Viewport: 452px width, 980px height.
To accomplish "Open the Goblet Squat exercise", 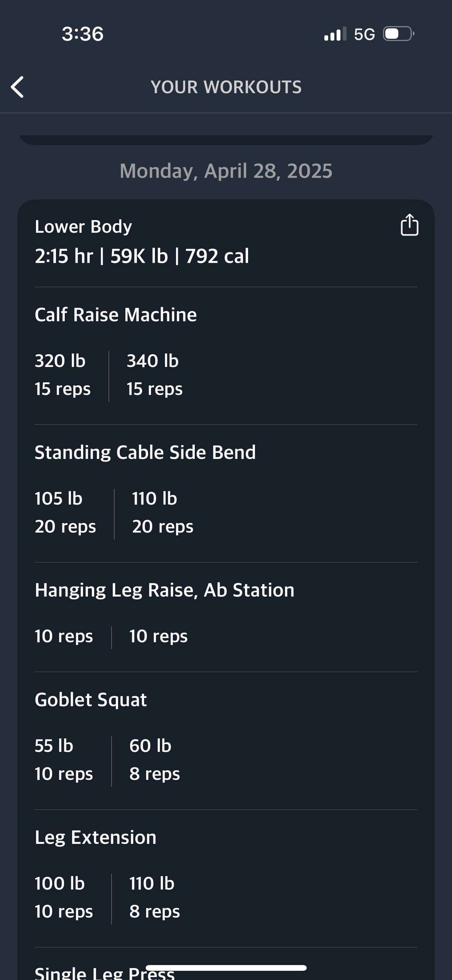I will [91, 700].
